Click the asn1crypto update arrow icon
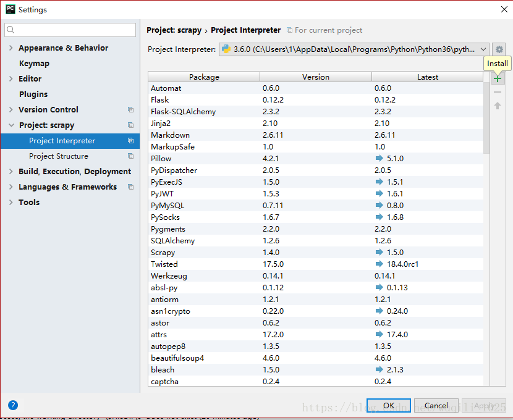Viewport: 513px width, 420px height. pos(379,311)
